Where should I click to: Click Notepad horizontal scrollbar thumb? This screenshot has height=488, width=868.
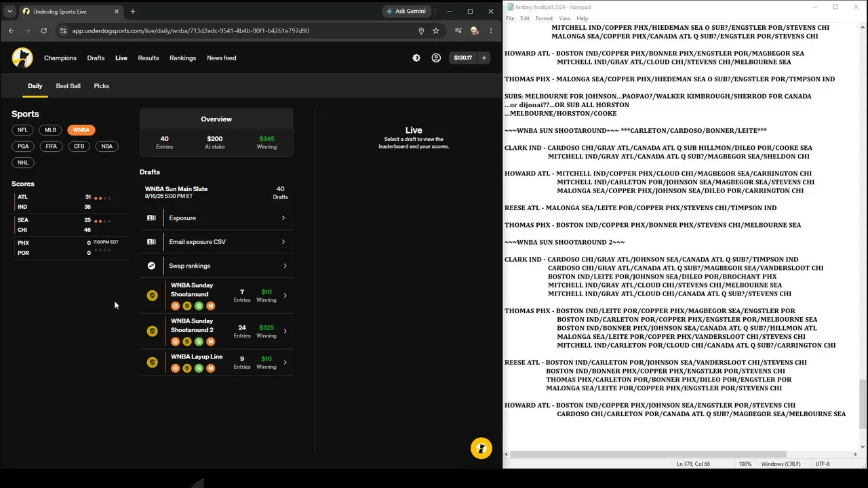(648, 454)
